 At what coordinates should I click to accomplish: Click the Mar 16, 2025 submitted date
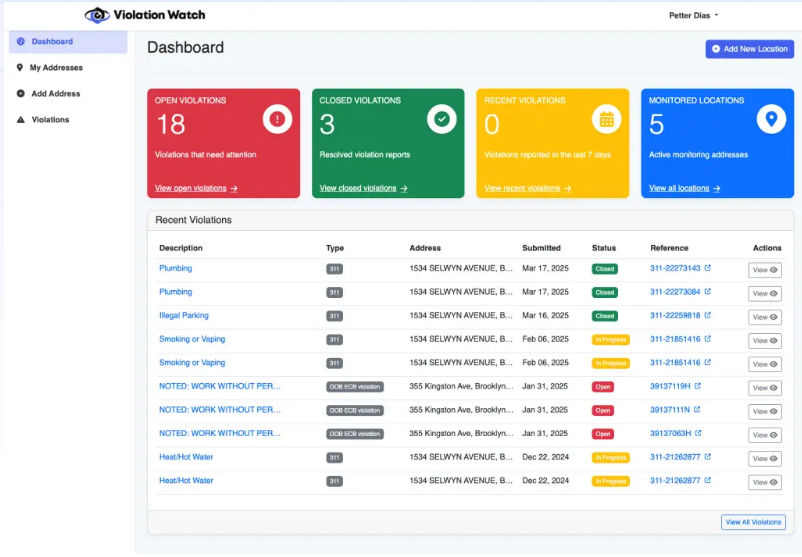[x=545, y=316]
